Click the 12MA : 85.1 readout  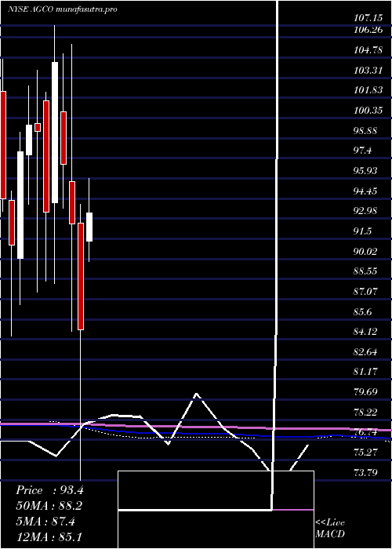pyautogui.click(x=49, y=537)
